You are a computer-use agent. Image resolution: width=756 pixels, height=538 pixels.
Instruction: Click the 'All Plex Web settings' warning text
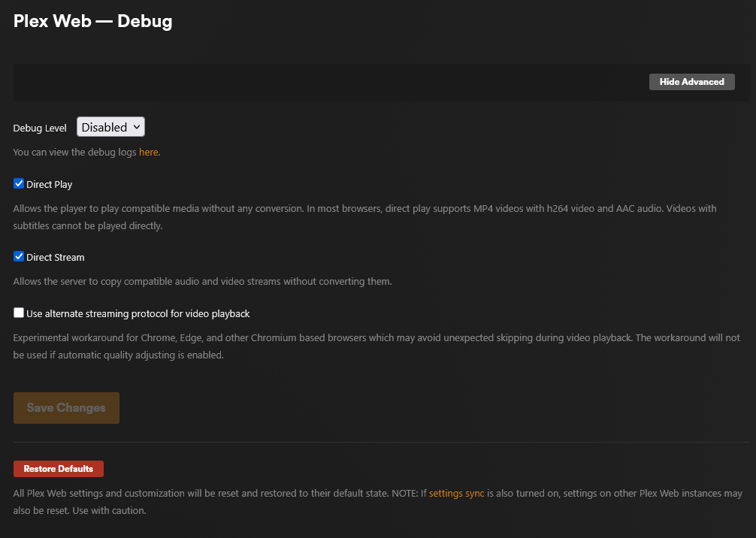pos(377,502)
